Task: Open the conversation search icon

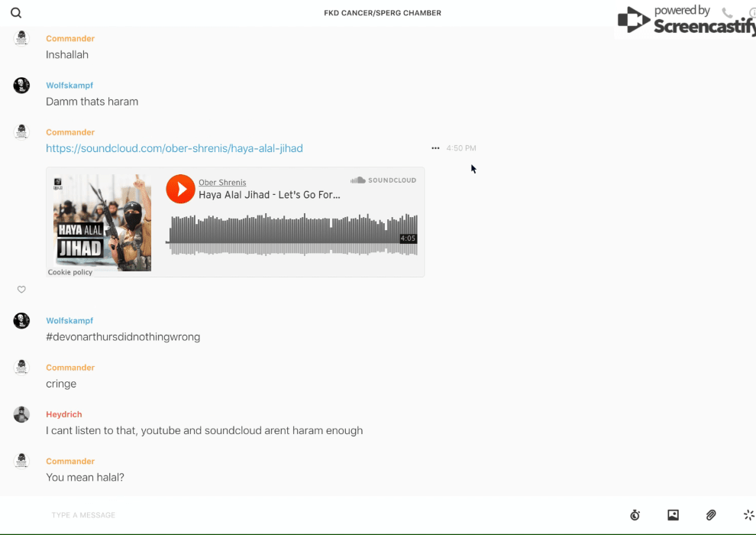Action: coord(16,13)
